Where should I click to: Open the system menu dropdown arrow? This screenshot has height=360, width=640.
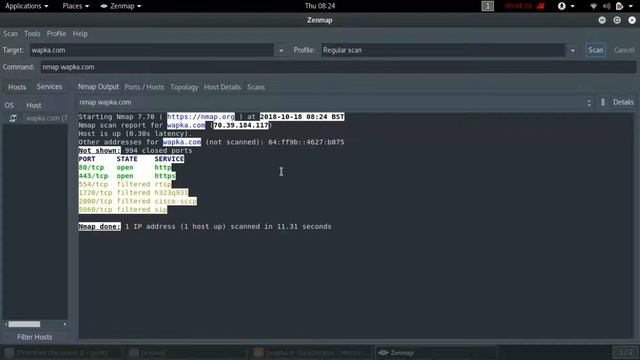[630, 6]
